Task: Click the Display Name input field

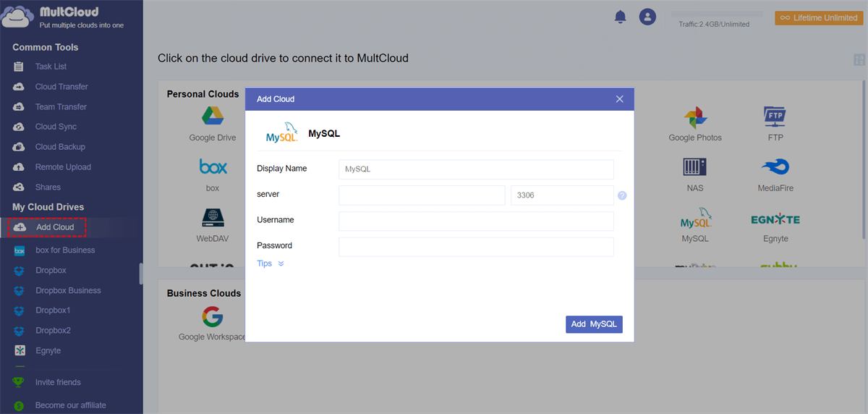Action: pos(476,169)
